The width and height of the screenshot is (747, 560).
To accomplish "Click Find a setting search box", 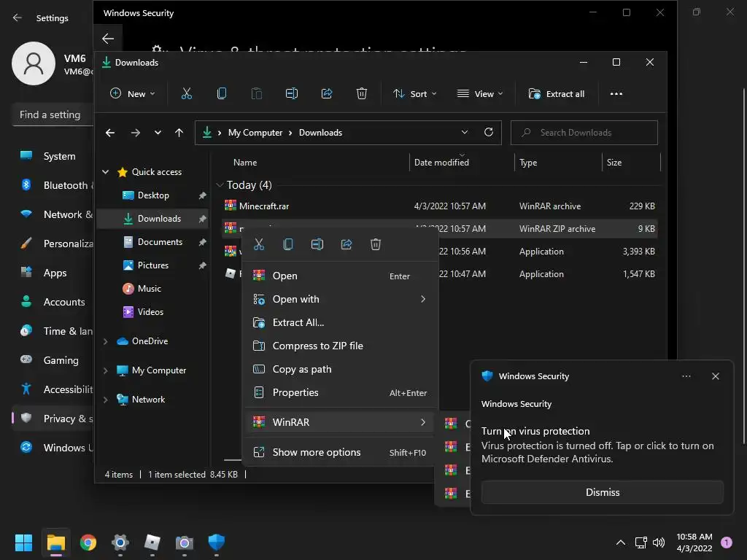I will [x=53, y=114].
